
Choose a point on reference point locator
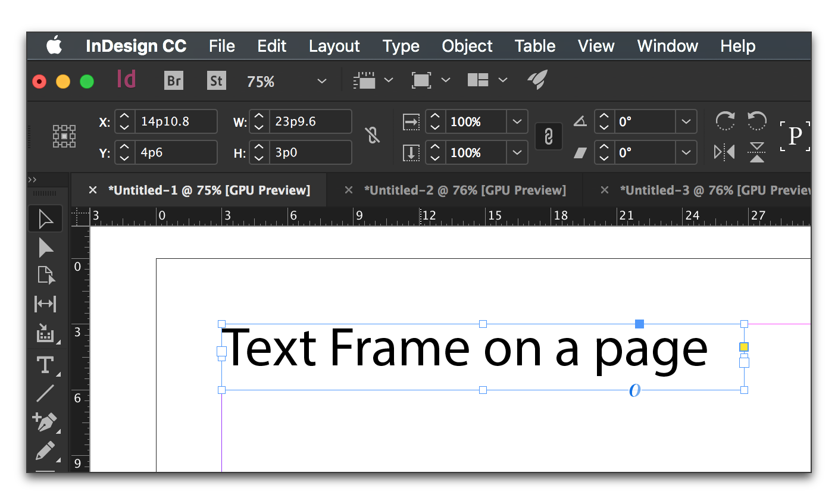coord(64,136)
